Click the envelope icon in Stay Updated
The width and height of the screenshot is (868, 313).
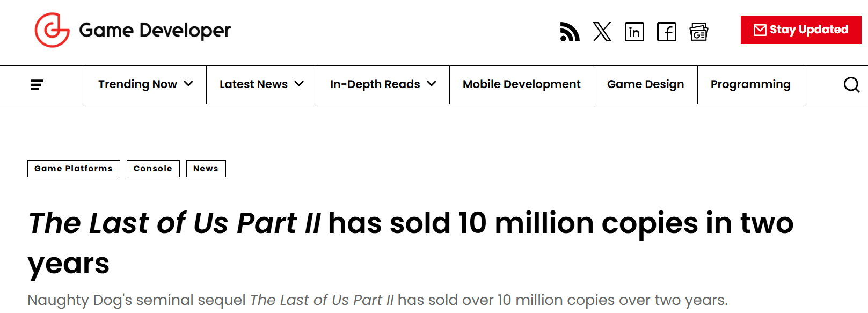(x=760, y=30)
